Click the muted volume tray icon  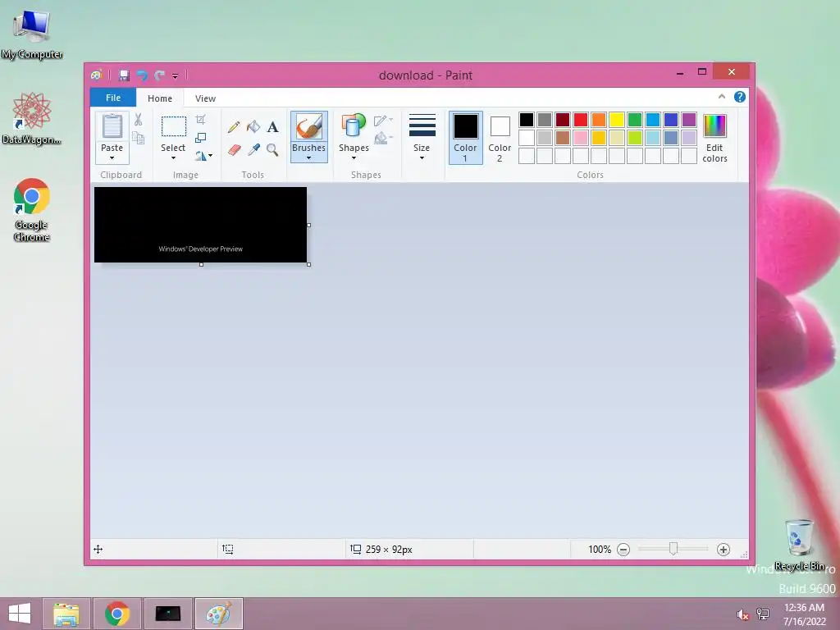tap(742, 614)
